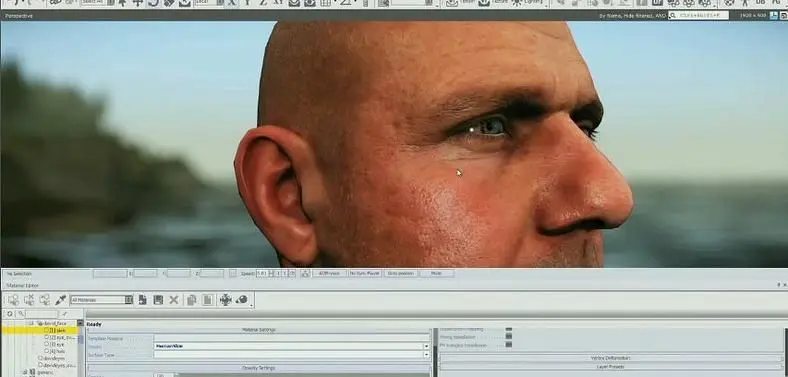The height and width of the screenshot is (377, 788).
Task: Click the refresh icon above material tree
Action: (10, 314)
